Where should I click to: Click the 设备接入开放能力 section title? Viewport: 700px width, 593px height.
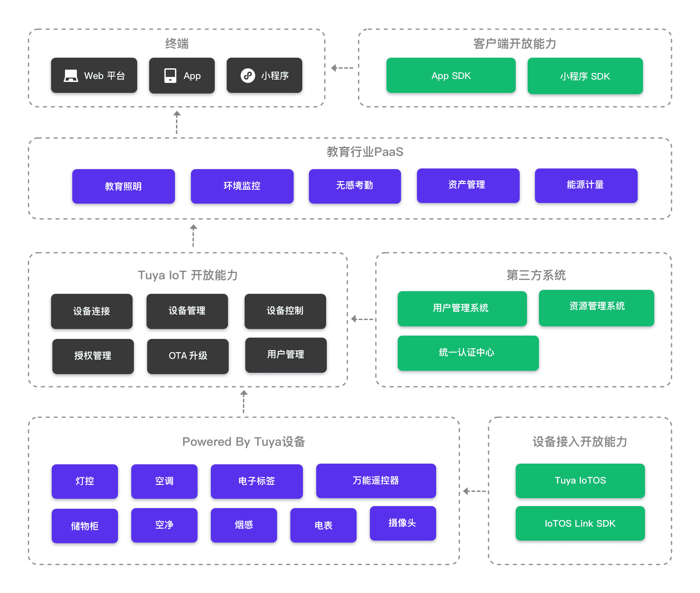click(580, 442)
